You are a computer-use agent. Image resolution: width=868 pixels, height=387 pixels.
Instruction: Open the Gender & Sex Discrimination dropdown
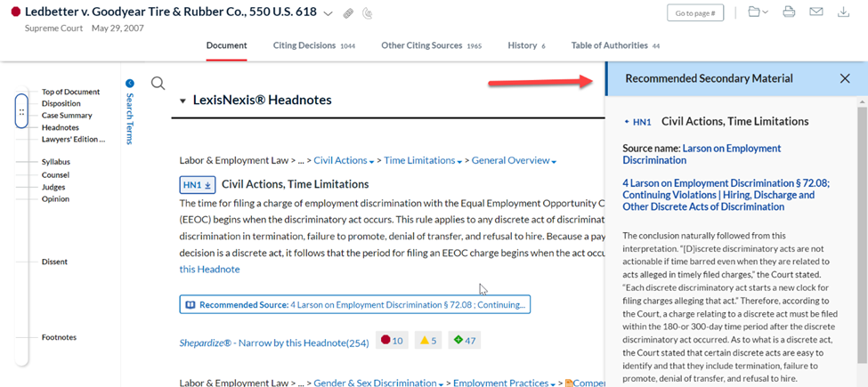441,383
